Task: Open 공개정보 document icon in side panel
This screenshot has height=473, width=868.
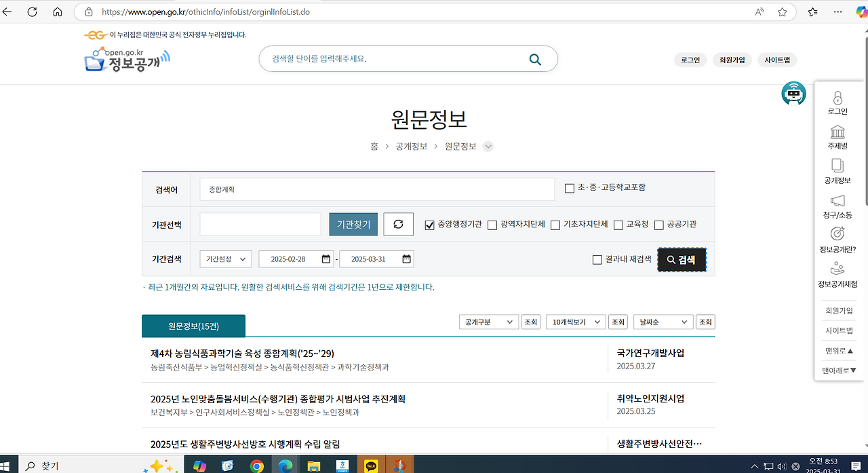Action: coord(837,166)
